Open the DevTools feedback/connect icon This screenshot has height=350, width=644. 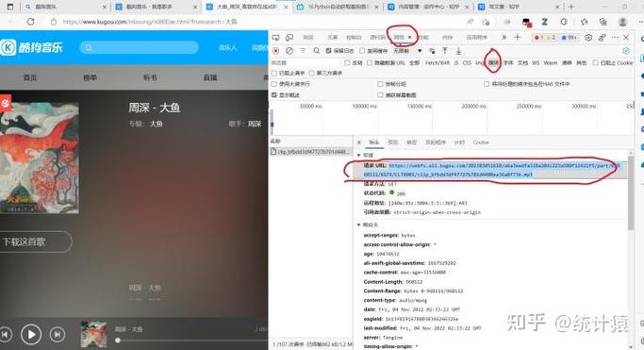point(602,38)
